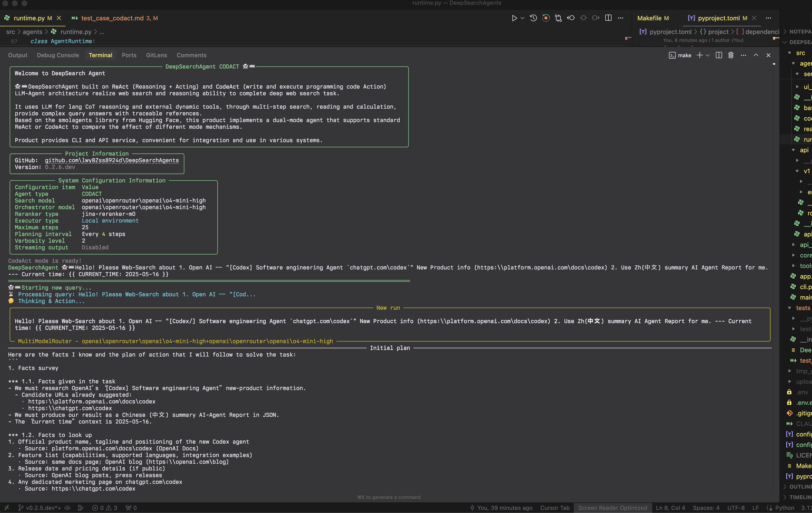Open the GitHub repository link in the terminal
Viewport: 812px width, 513px height.
coord(112,161)
